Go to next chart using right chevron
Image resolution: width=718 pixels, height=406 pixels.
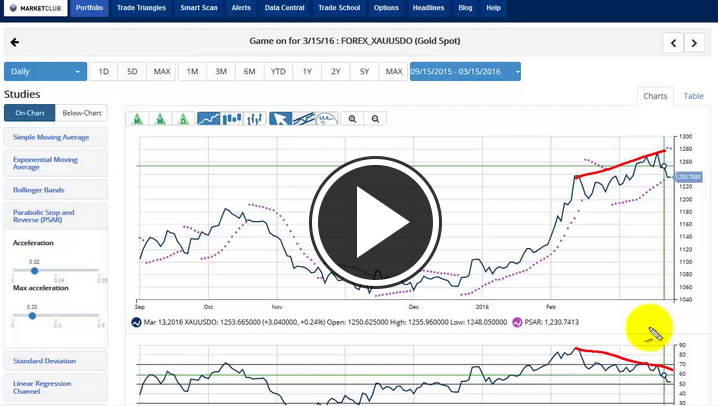coord(695,43)
